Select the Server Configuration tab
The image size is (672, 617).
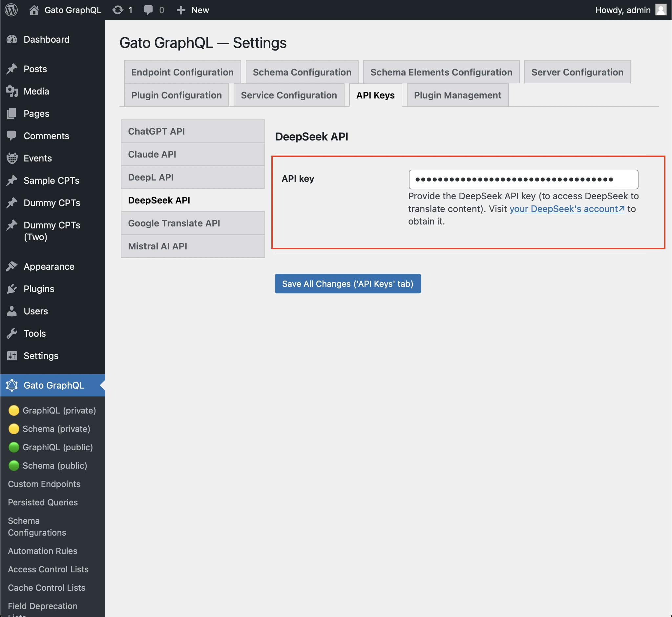577,72
